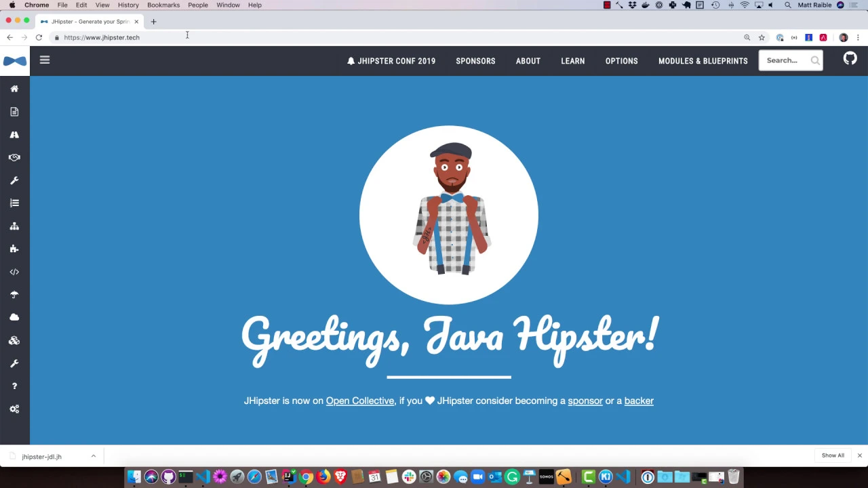Open Sonos from the Dock
The width and height of the screenshot is (868, 488).
[547, 476]
